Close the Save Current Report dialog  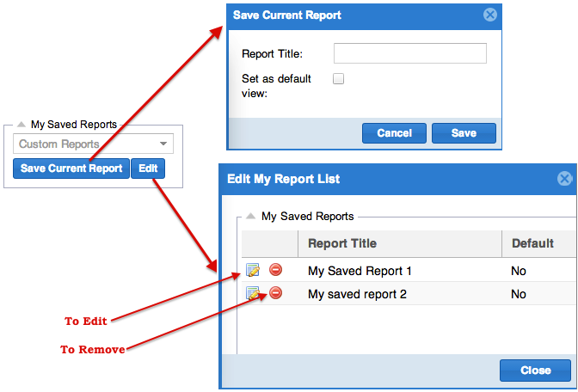[489, 15]
